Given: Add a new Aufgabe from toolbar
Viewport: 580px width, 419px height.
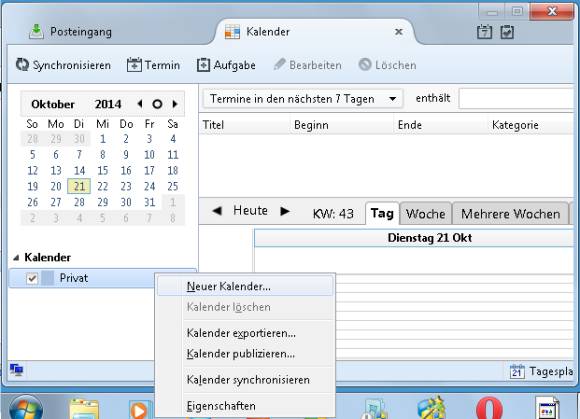Looking at the screenshot, I should pos(203,65).
